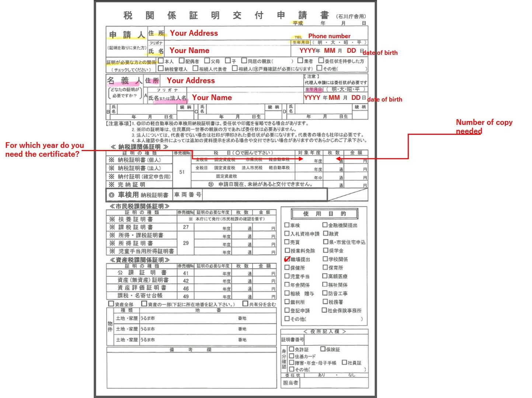Image resolution: width=532 pixels, height=398 pixels.
Task: Check the 年金関係 purpose checkbox
Action: click(287, 284)
